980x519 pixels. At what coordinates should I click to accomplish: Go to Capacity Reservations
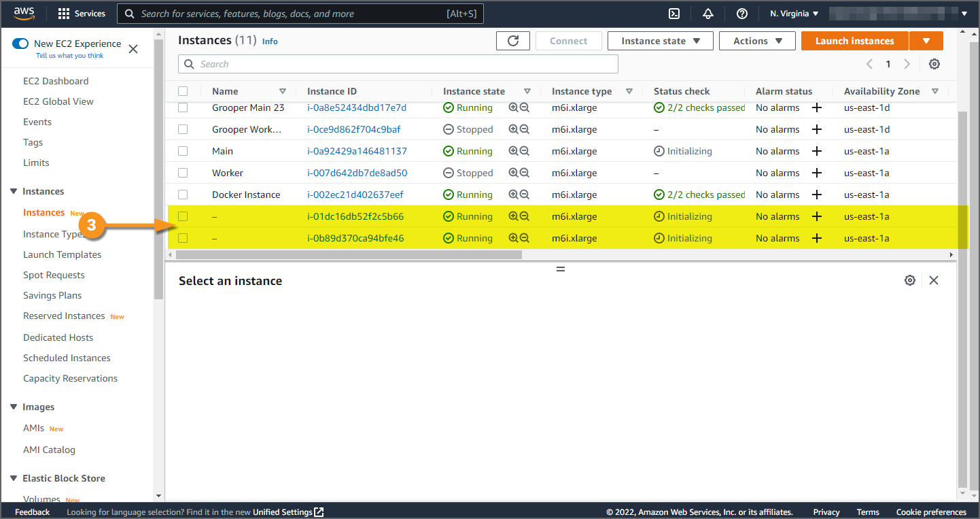[71, 378]
